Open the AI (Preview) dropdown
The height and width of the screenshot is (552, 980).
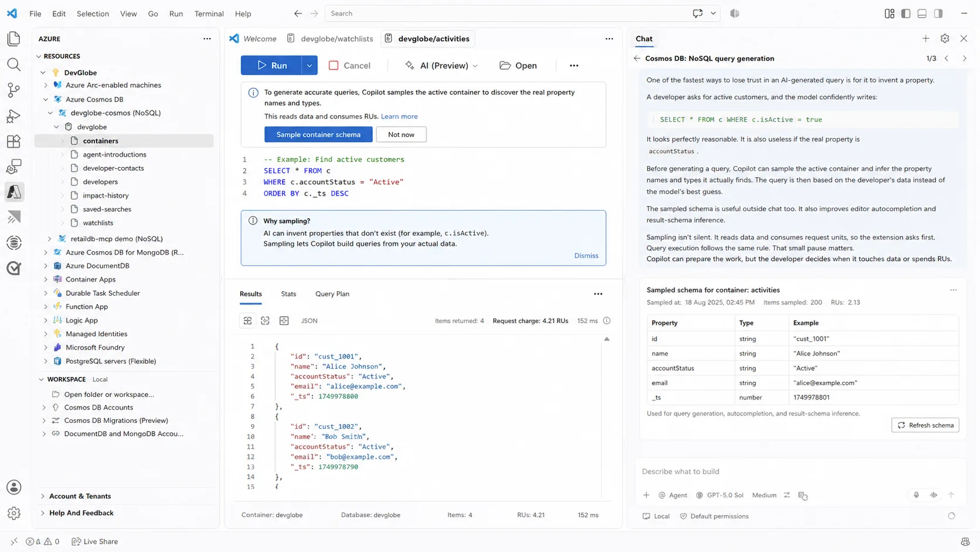click(441, 66)
